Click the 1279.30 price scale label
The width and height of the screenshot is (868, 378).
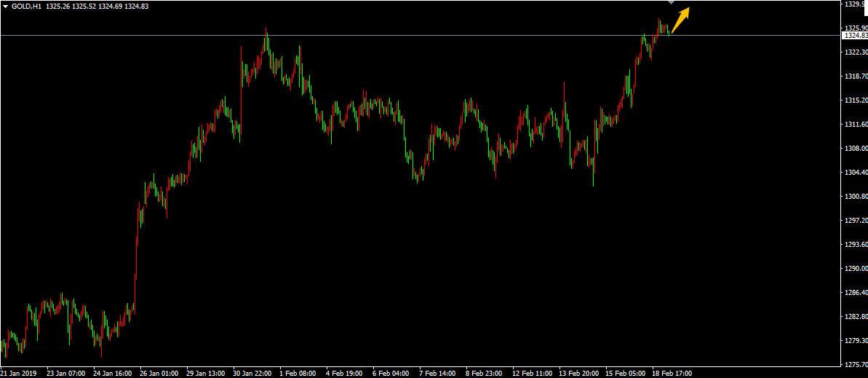pyautogui.click(x=856, y=341)
